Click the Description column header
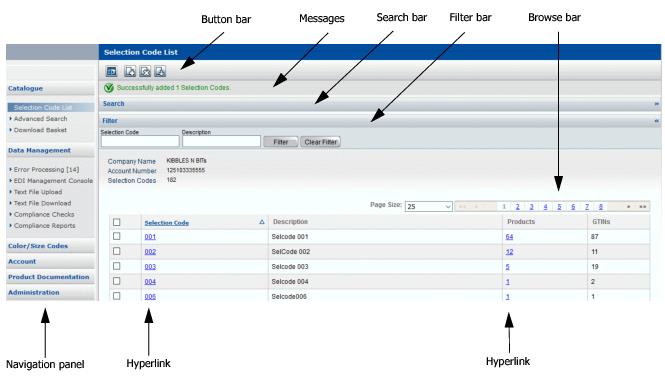Image resolution: width=665 pixels, height=386 pixels. [x=290, y=222]
